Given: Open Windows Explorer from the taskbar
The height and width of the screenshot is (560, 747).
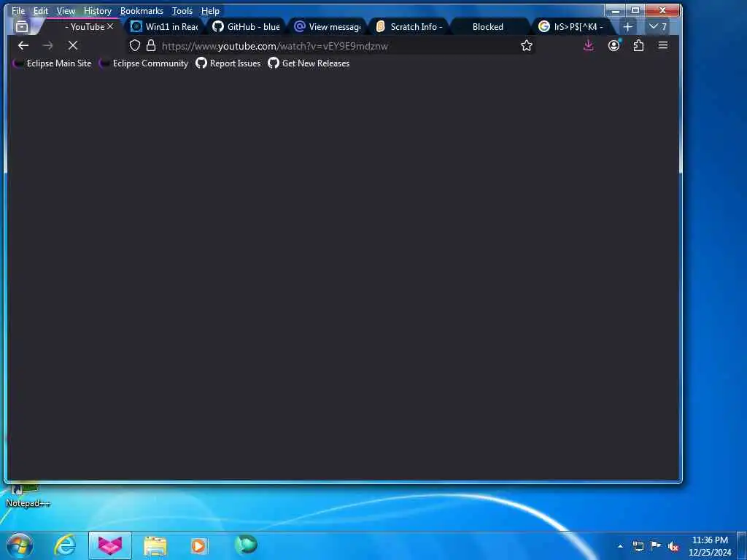Looking at the screenshot, I should 155,546.
